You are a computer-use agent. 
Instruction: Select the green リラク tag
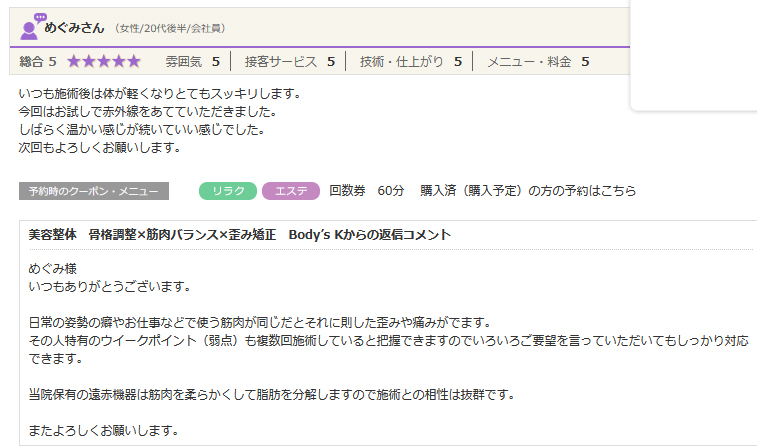(228, 191)
